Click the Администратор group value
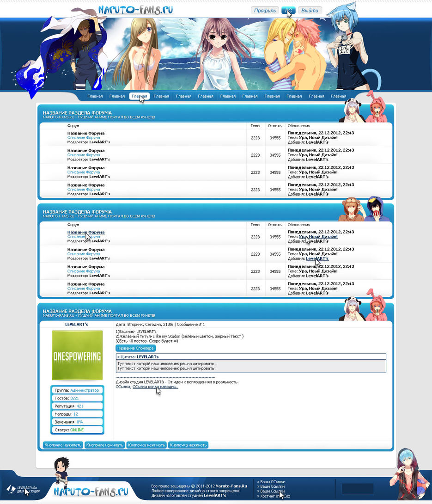Image resolution: width=432 pixels, height=504 pixels. pyautogui.click(x=85, y=390)
